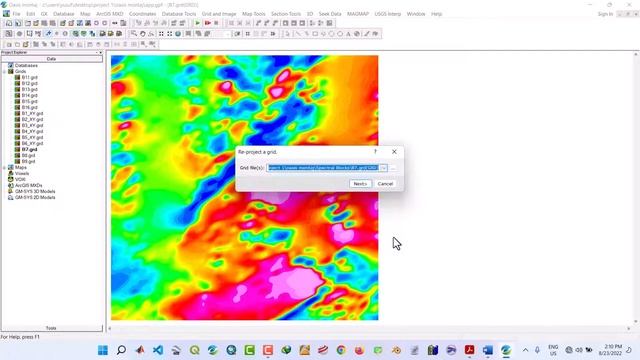This screenshot has width=640, height=360.
Task: Open the Windows Start menu
Action: click(x=103, y=350)
